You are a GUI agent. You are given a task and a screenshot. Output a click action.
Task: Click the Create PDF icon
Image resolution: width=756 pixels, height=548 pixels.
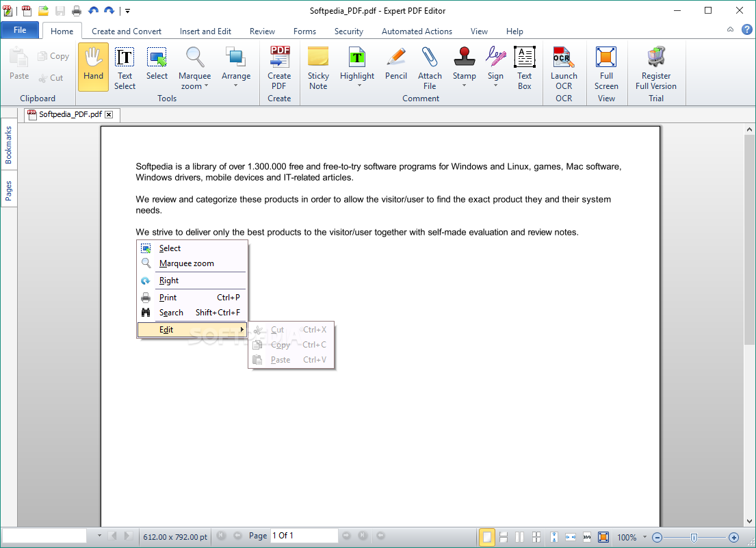click(280, 57)
